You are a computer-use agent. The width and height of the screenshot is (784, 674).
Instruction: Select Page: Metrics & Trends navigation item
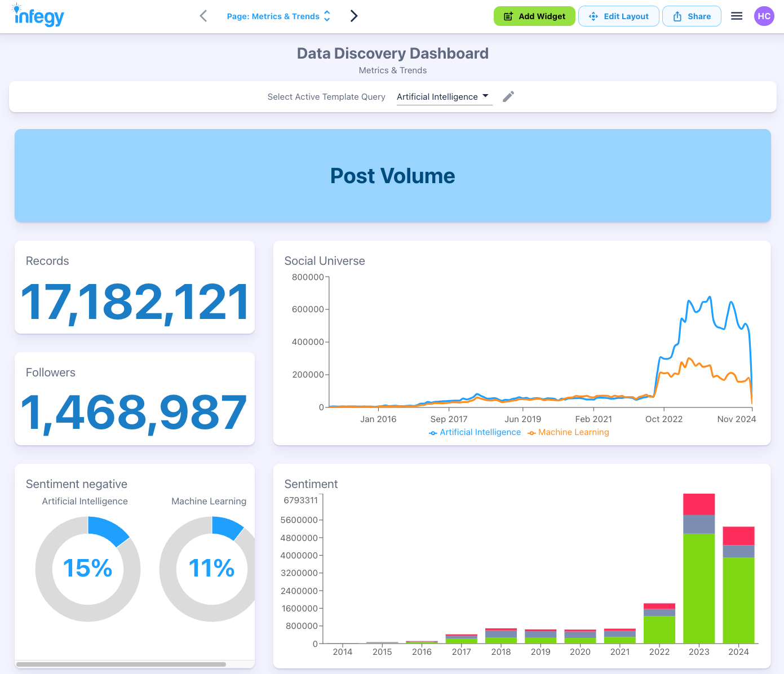coord(272,16)
